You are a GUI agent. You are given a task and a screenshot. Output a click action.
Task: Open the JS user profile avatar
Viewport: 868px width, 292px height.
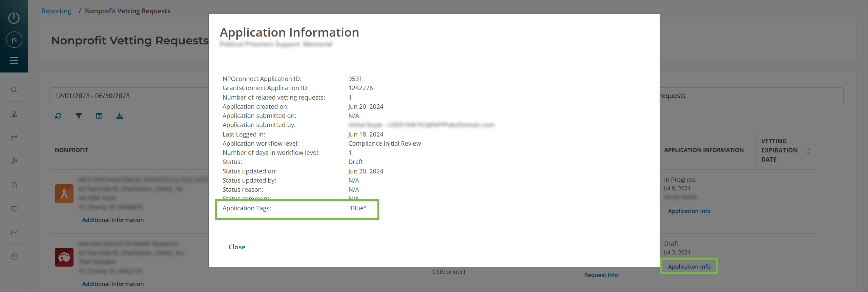tap(14, 40)
